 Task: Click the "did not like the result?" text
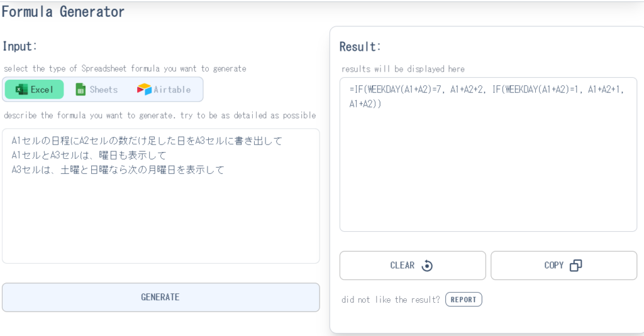click(x=391, y=300)
